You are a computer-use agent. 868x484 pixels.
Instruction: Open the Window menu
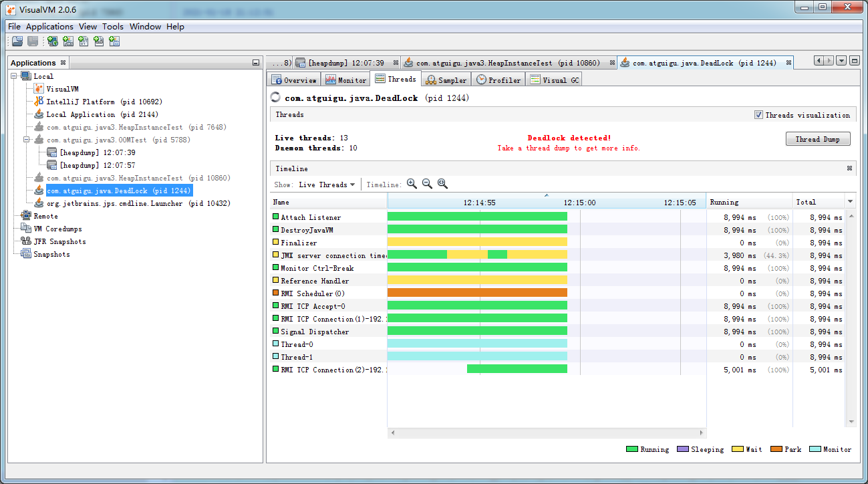coord(145,27)
